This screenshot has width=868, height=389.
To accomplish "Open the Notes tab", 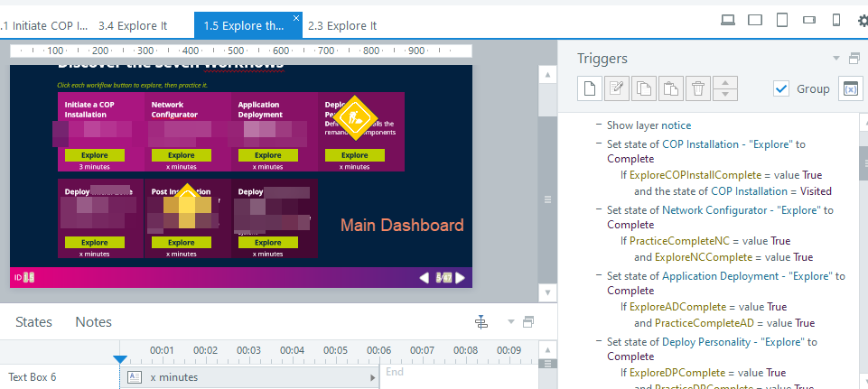I will (x=94, y=322).
